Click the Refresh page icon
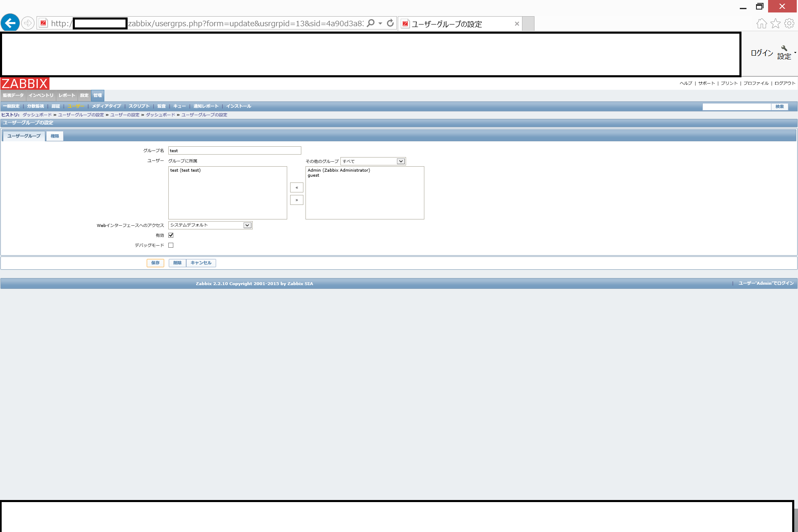Image resolution: width=798 pixels, height=532 pixels. click(x=390, y=23)
